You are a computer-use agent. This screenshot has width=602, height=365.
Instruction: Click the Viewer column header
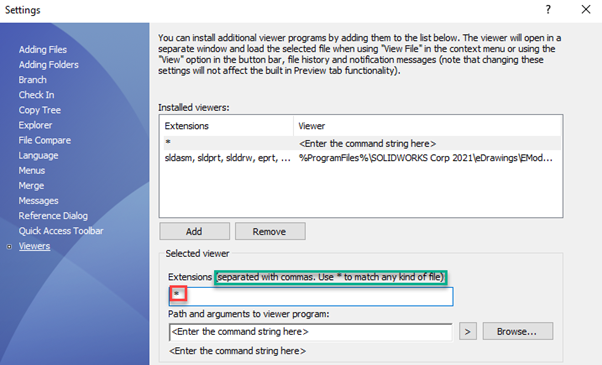pyautogui.click(x=428, y=126)
